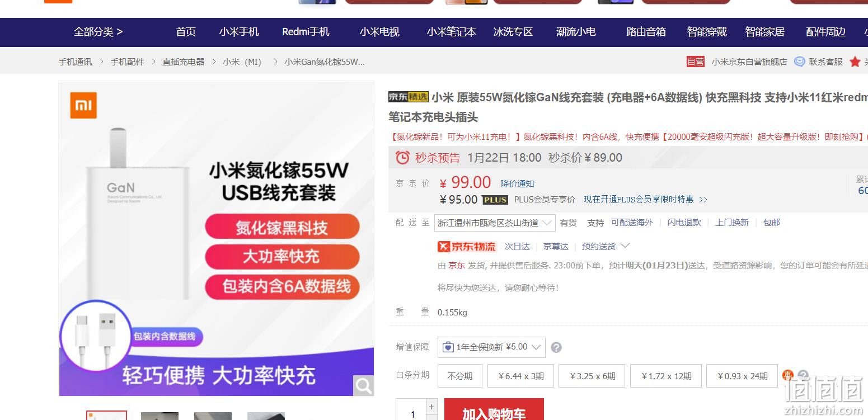Click the 秒杀预告 alarm clock icon
Image resolution: width=868 pixels, height=420 pixels.
click(x=402, y=158)
